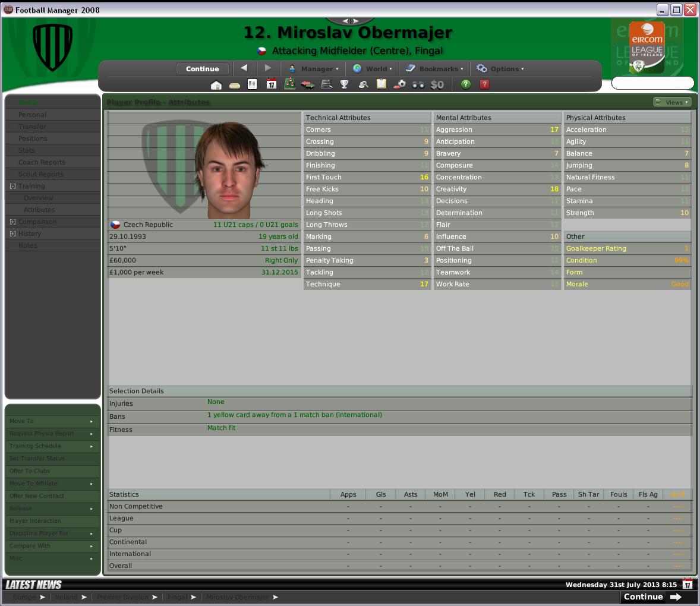The width and height of the screenshot is (700, 606).
Task: Go back with the left arrow
Action: 244,68
